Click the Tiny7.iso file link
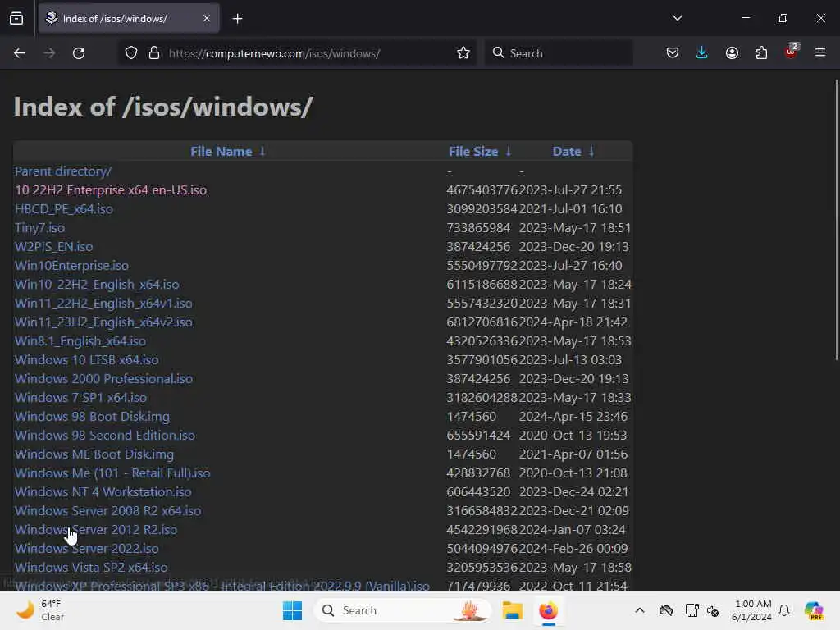 coord(39,228)
